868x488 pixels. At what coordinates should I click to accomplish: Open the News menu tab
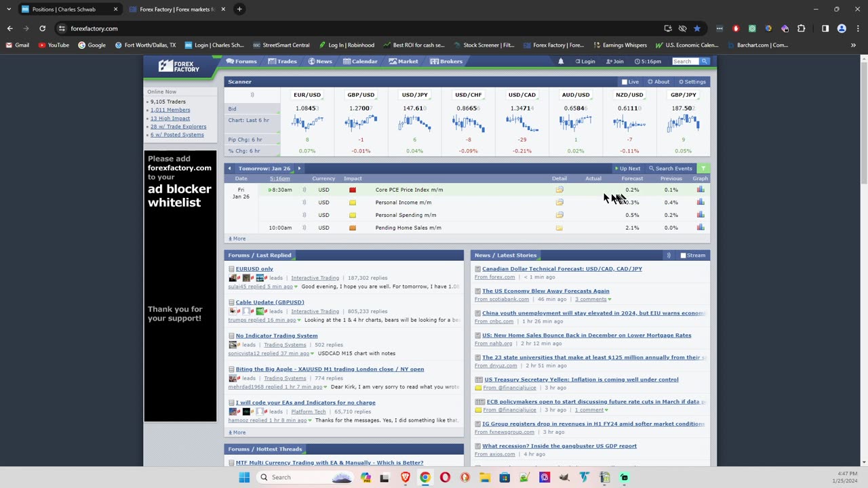click(x=320, y=62)
